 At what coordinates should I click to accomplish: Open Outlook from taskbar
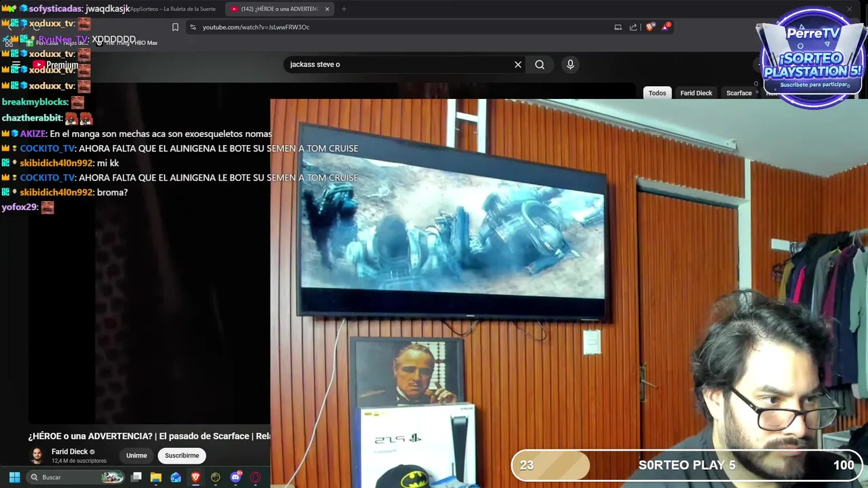coord(176,477)
